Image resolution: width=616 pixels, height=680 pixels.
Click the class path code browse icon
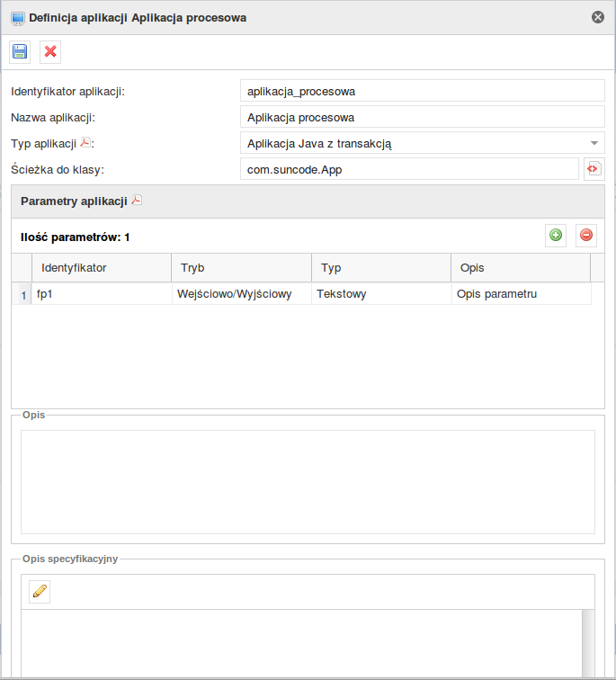click(594, 169)
